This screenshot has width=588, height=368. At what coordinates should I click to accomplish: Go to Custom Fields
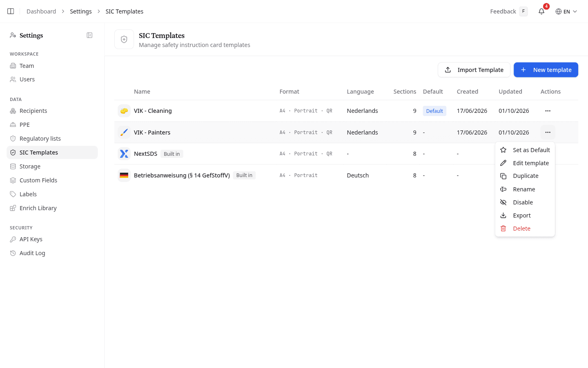(x=52, y=180)
